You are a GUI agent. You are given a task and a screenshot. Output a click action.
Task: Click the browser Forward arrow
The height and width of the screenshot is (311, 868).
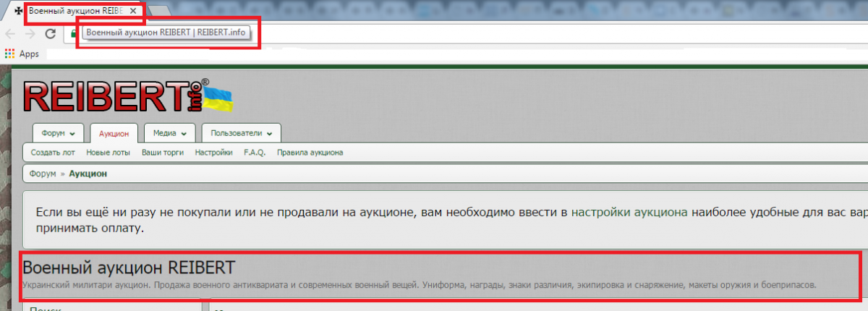(x=30, y=34)
